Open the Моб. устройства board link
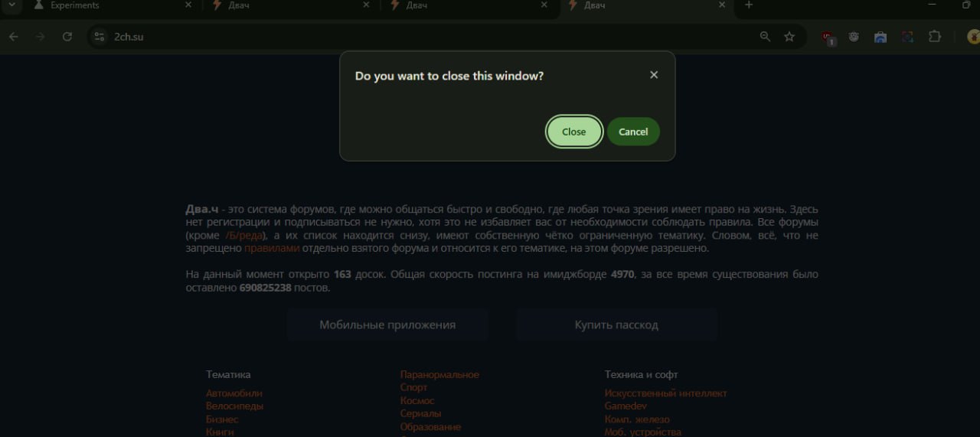 [642, 432]
